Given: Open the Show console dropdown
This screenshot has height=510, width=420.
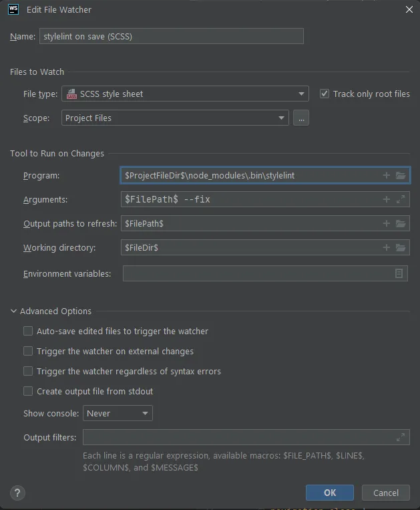Looking at the screenshot, I should point(118,413).
